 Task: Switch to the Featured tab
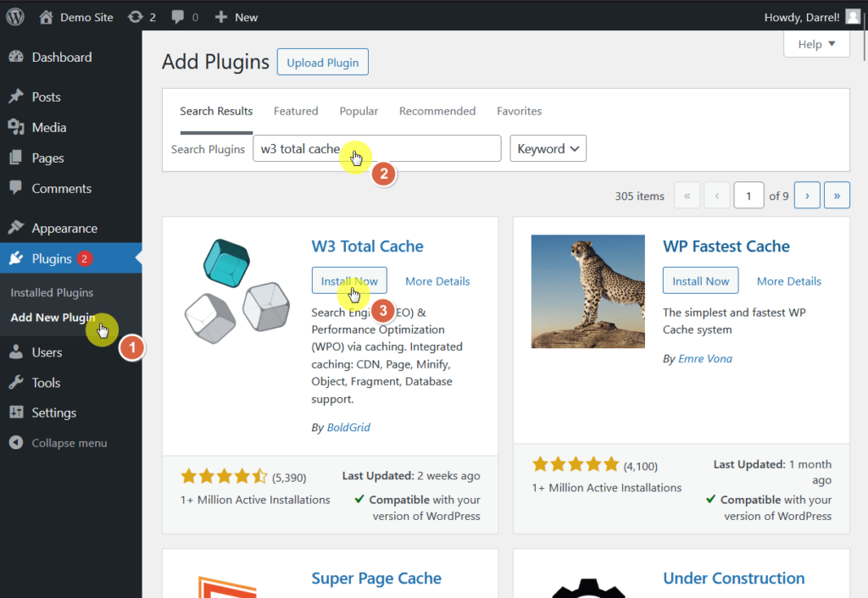pos(296,111)
